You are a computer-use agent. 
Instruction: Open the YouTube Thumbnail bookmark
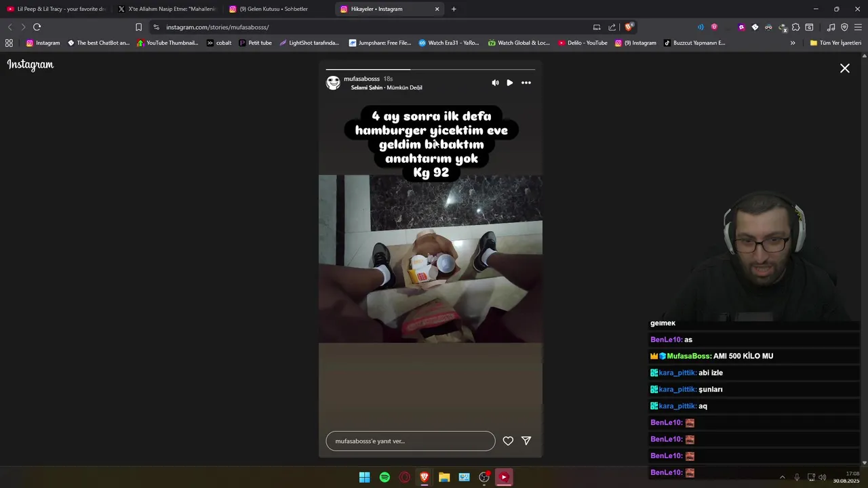[x=167, y=43]
